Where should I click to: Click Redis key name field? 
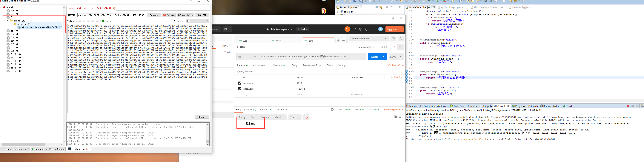pos(104,15)
